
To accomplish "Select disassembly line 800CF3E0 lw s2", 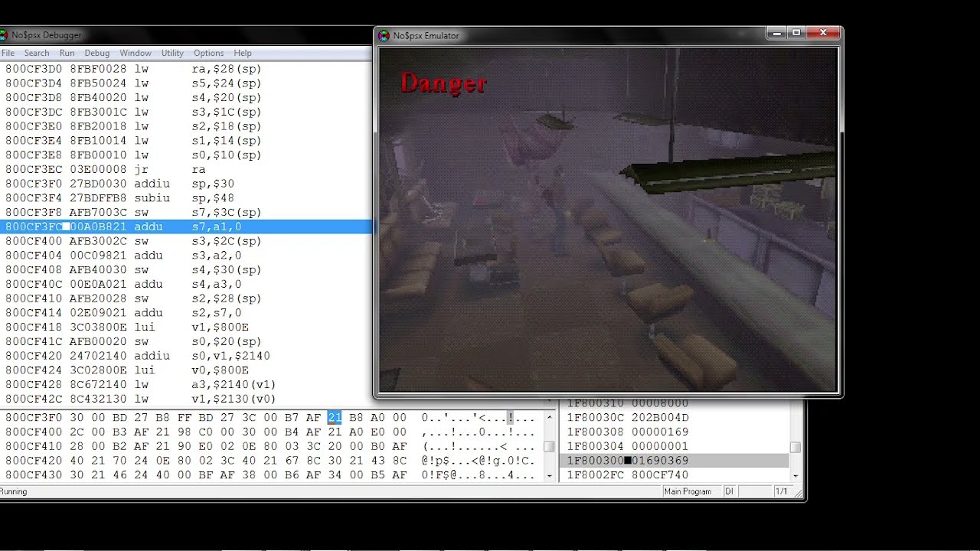I will pyautogui.click(x=186, y=126).
